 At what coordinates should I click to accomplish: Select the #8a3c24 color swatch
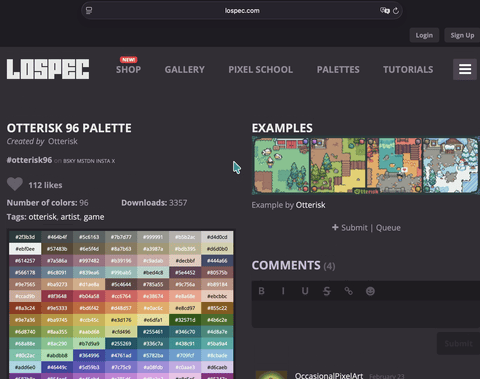tap(25, 308)
